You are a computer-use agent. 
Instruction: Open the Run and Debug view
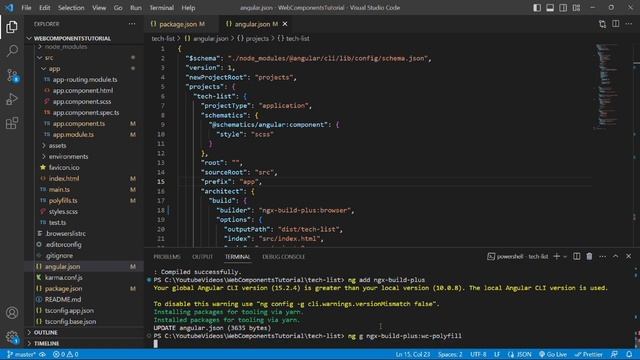12,99
